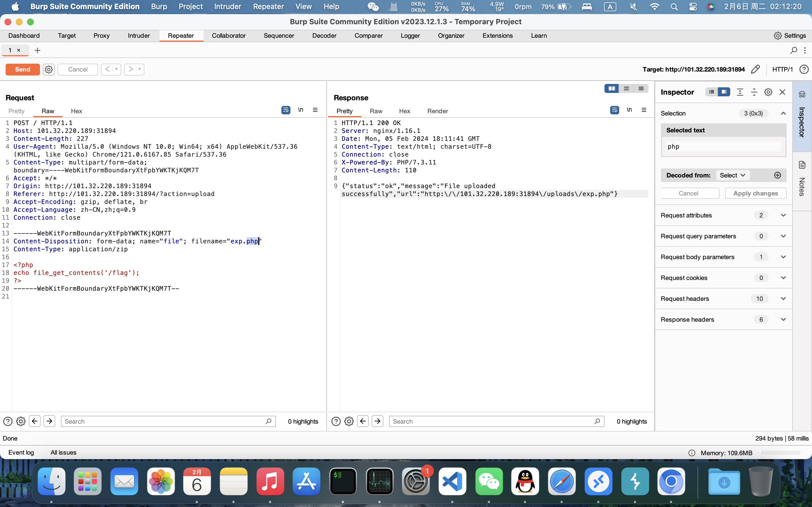
Task: Toggle request message line wrap
Action: coord(286,110)
